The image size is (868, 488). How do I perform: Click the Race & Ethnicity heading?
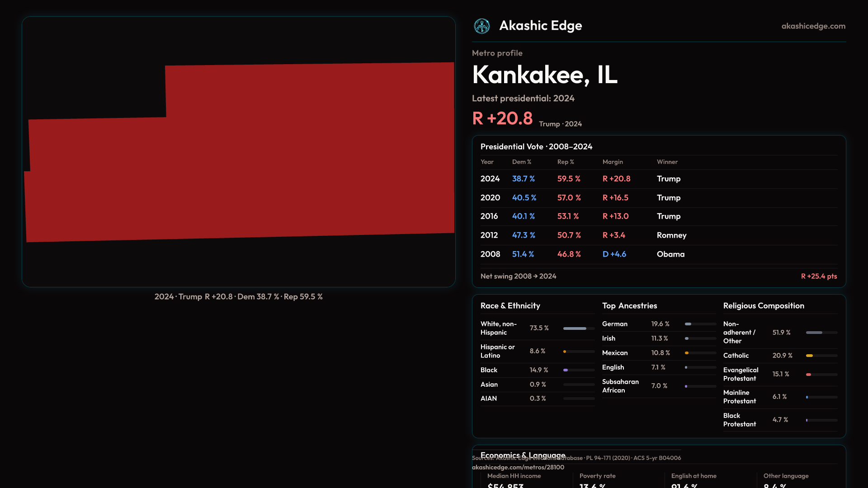click(x=510, y=306)
